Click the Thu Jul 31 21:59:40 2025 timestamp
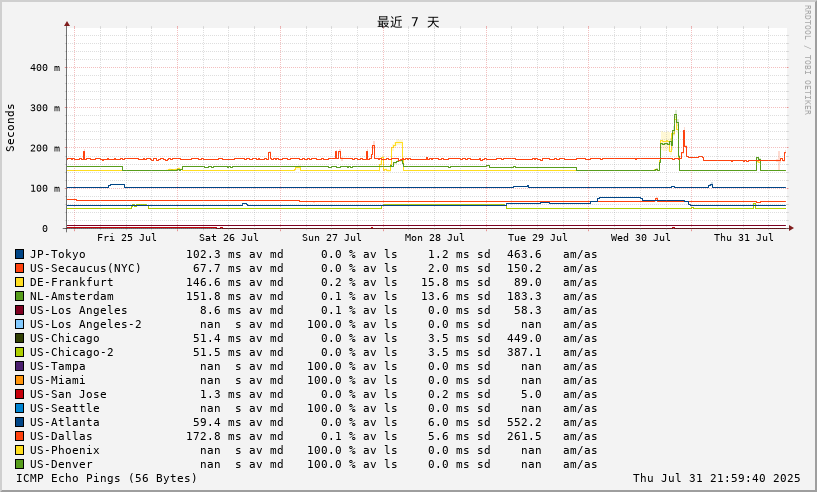This screenshot has height=492, width=817. 716,478
